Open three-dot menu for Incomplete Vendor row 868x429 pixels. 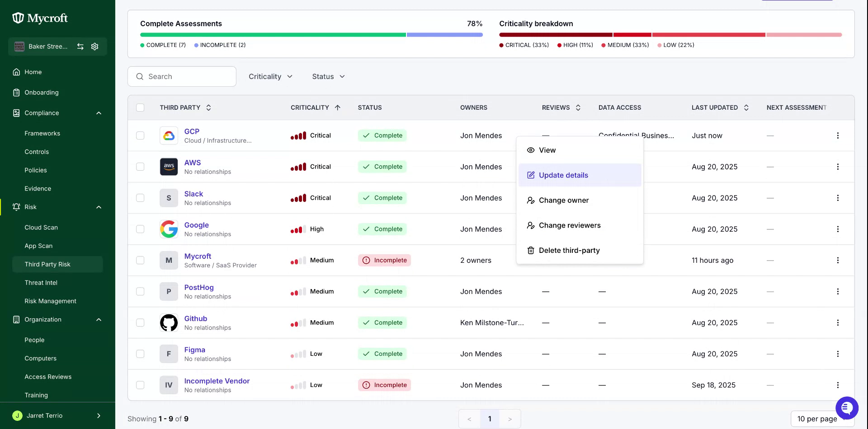click(x=838, y=385)
